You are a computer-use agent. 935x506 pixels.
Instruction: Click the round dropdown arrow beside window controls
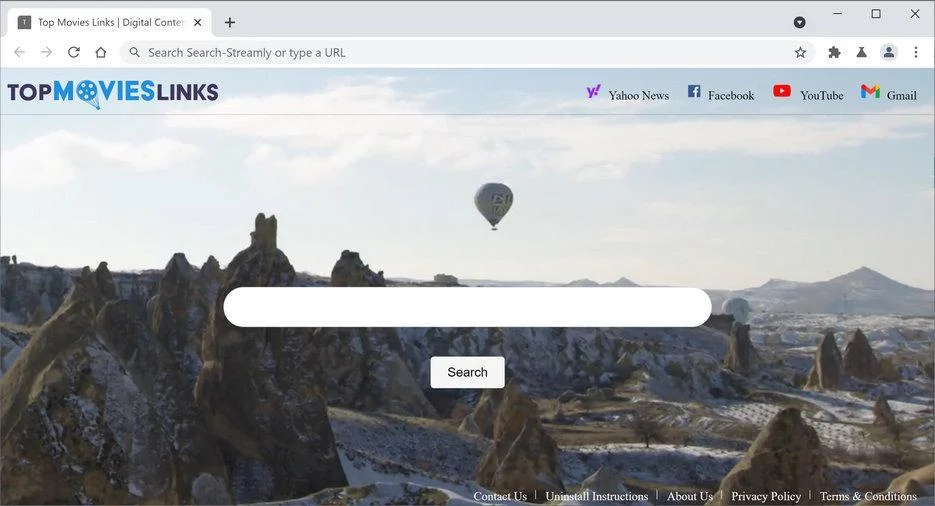(800, 23)
